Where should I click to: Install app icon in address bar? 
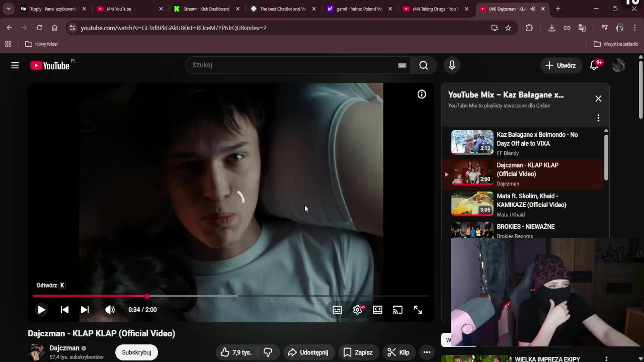click(495, 28)
